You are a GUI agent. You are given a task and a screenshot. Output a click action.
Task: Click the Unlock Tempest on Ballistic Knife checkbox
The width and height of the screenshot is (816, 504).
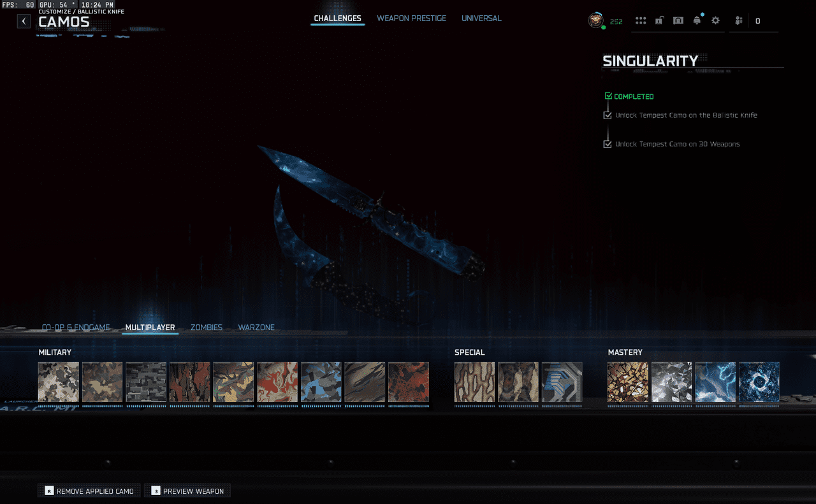tap(608, 115)
